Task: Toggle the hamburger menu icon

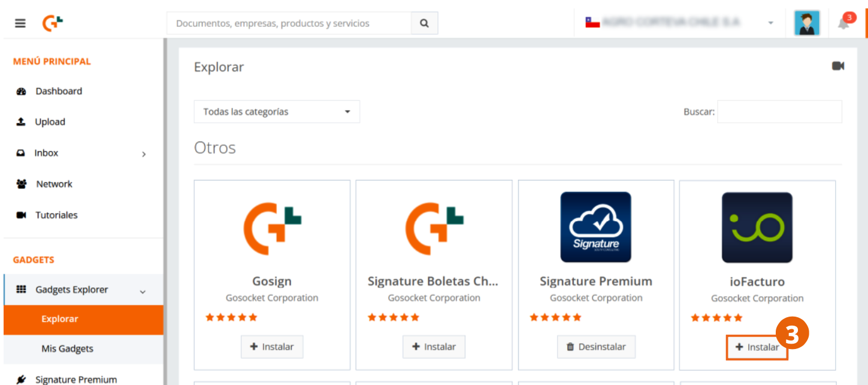Action: coord(20,23)
